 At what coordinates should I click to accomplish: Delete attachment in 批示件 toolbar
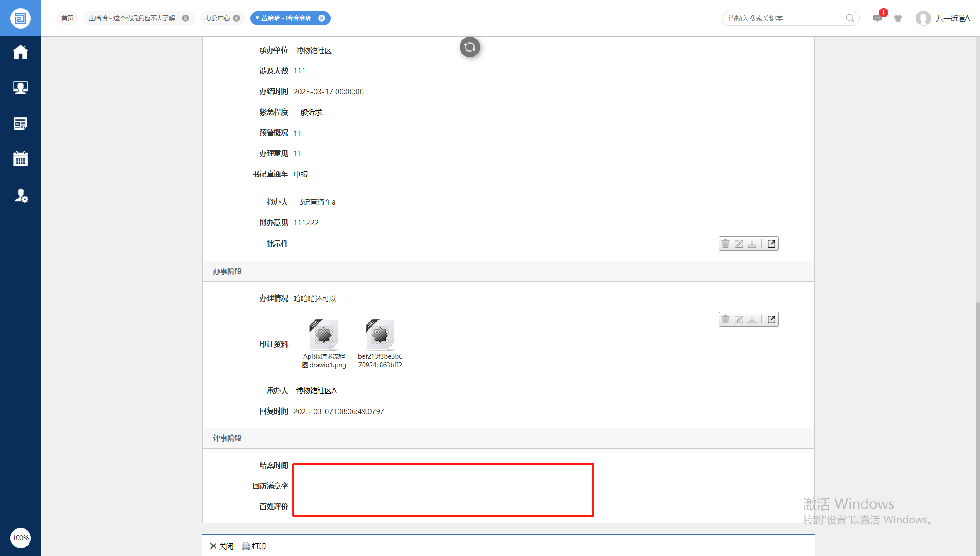[x=725, y=244]
